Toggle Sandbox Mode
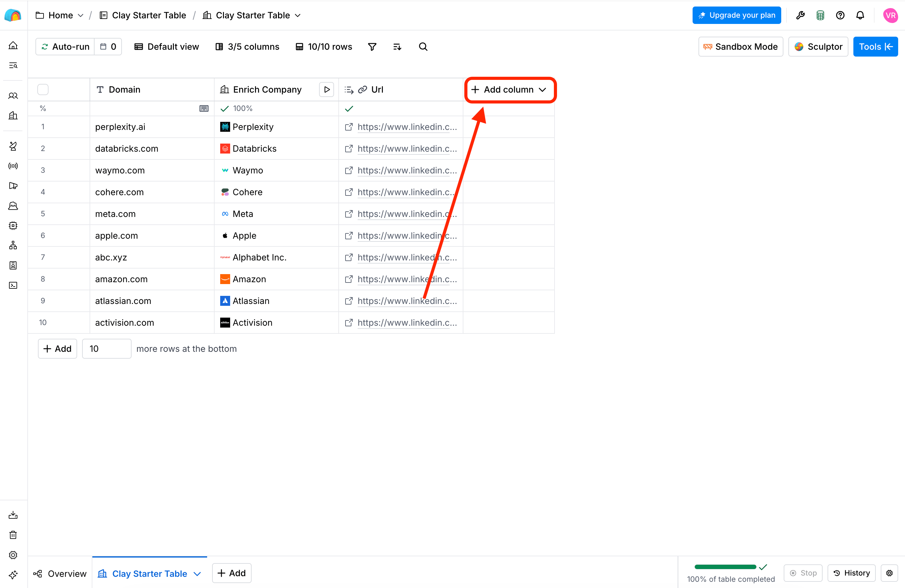 (x=741, y=47)
